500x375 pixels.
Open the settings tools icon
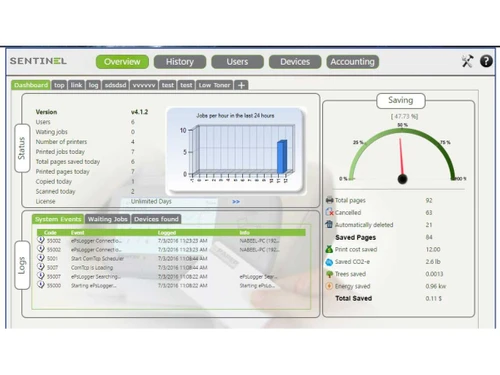[x=467, y=61]
